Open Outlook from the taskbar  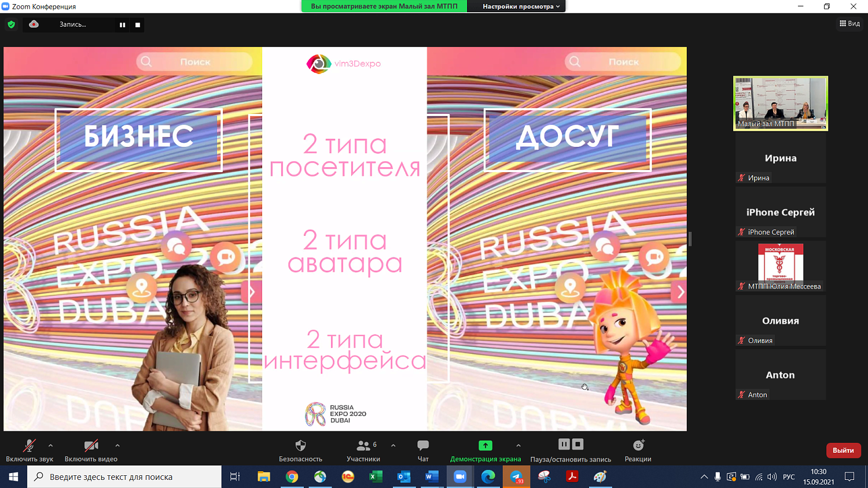tap(404, 477)
